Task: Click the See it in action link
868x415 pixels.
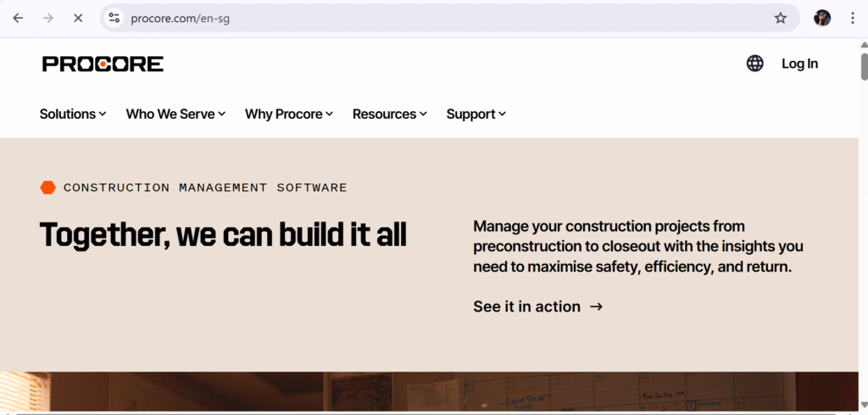Action: [537, 306]
